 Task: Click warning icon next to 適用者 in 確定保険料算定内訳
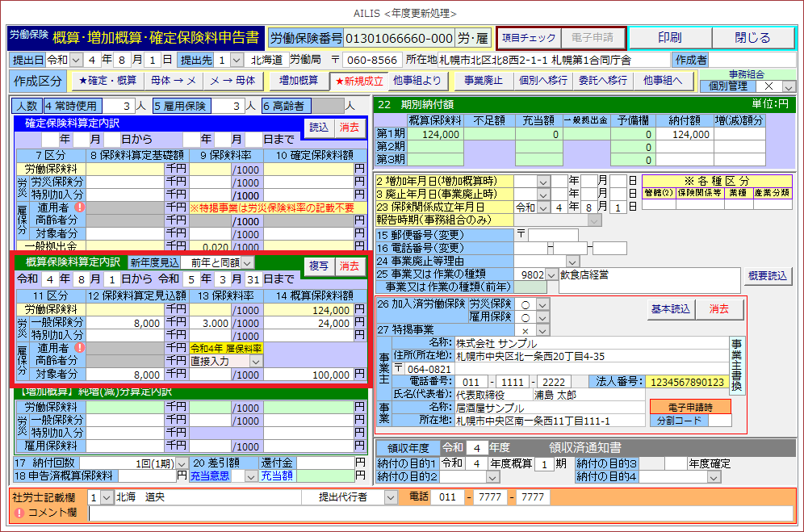[x=81, y=207]
